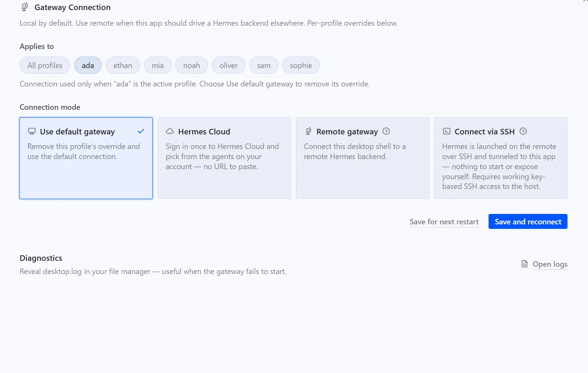Close the Gateway Connection panel
This screenshot has height=373, width=588.
click(x=585, y=1)
